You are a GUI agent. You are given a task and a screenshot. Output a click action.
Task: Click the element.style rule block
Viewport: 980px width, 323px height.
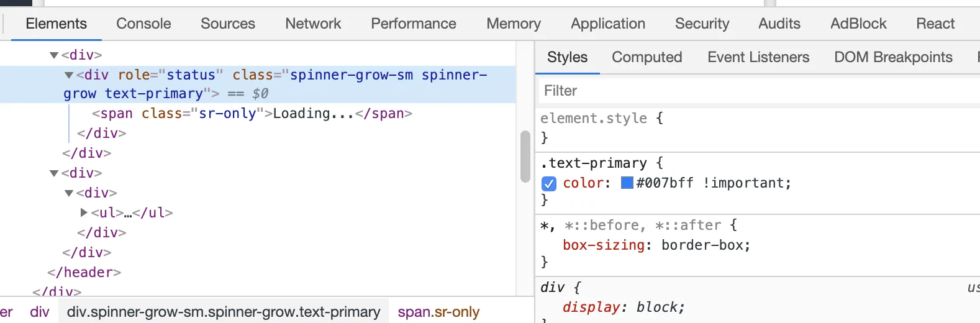click(x=758, y=127)
